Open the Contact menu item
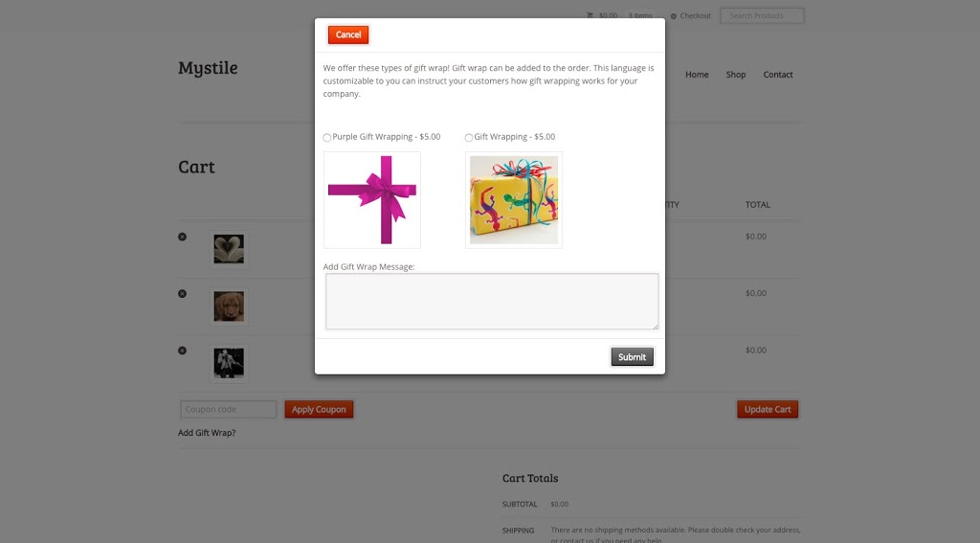This screenshot has height=543, width=980. [777, 75]
